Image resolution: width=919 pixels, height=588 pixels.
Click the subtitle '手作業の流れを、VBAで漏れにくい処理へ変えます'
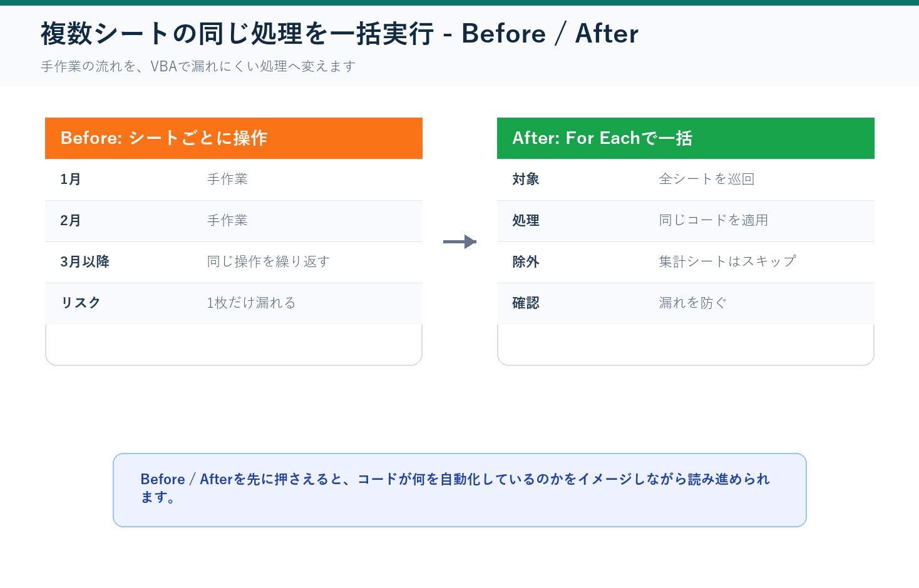pyautogui.click(x=198, y=66)
